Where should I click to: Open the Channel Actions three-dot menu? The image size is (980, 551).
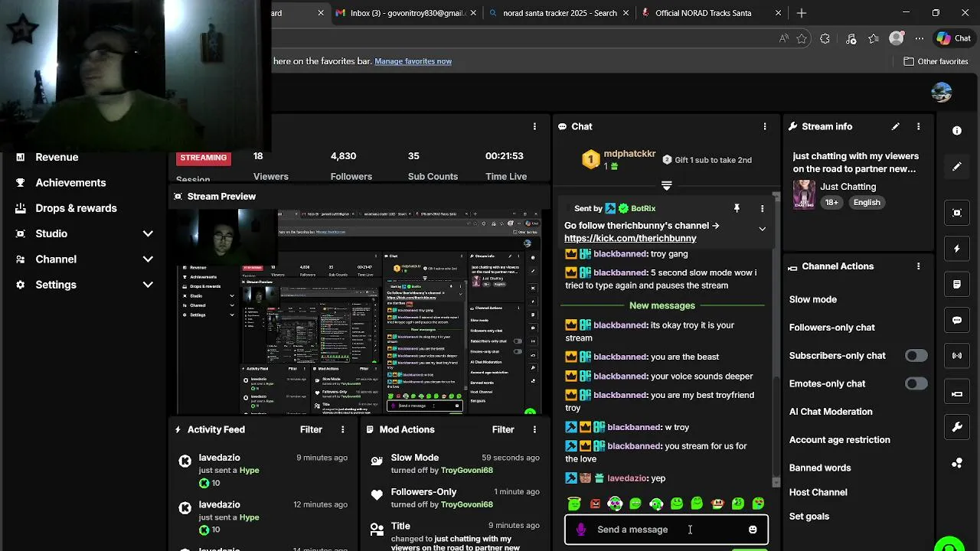tap(918, 266)
